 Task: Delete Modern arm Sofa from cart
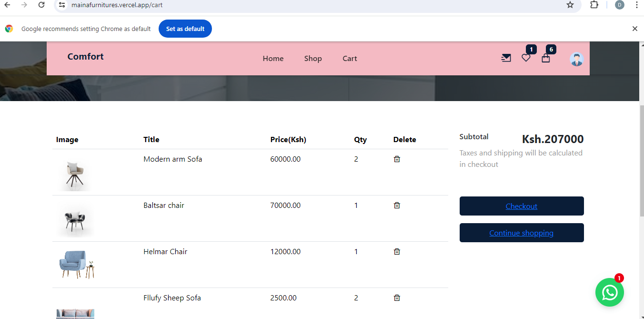[397, 159]
